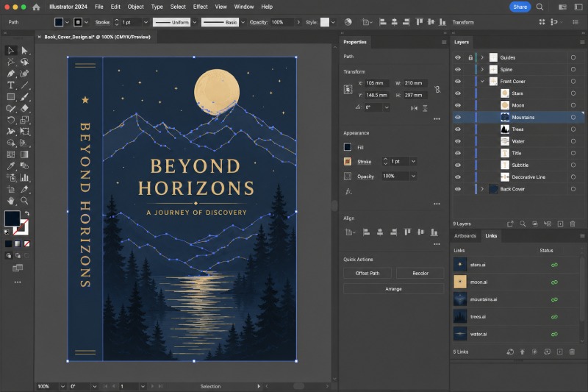Select the Pen tool
This screenshot has height=392, width=588.
[x=10, y=74]
